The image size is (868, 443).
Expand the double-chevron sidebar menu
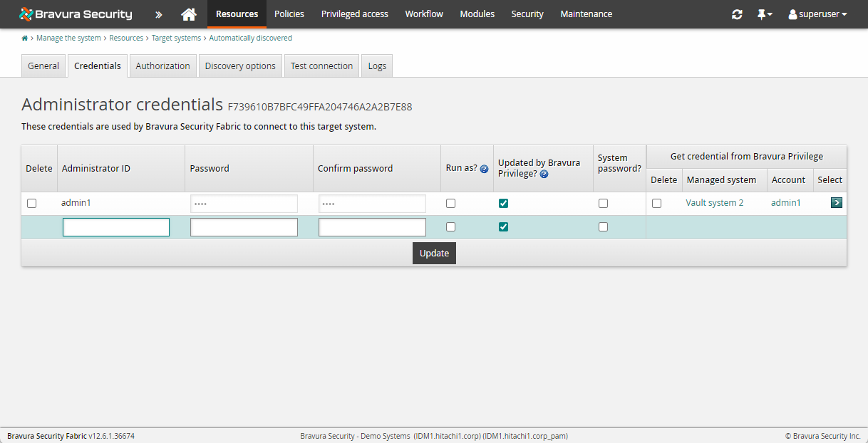158,14
